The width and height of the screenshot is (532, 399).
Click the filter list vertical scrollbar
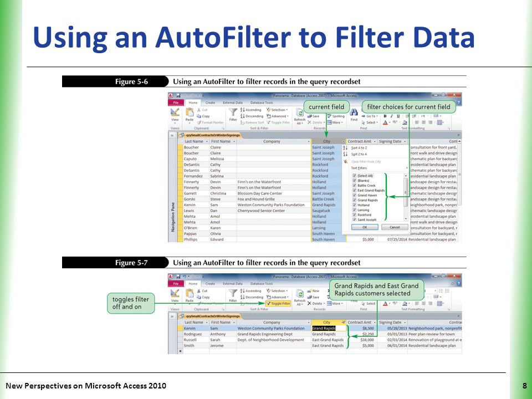tap(406, 197)
